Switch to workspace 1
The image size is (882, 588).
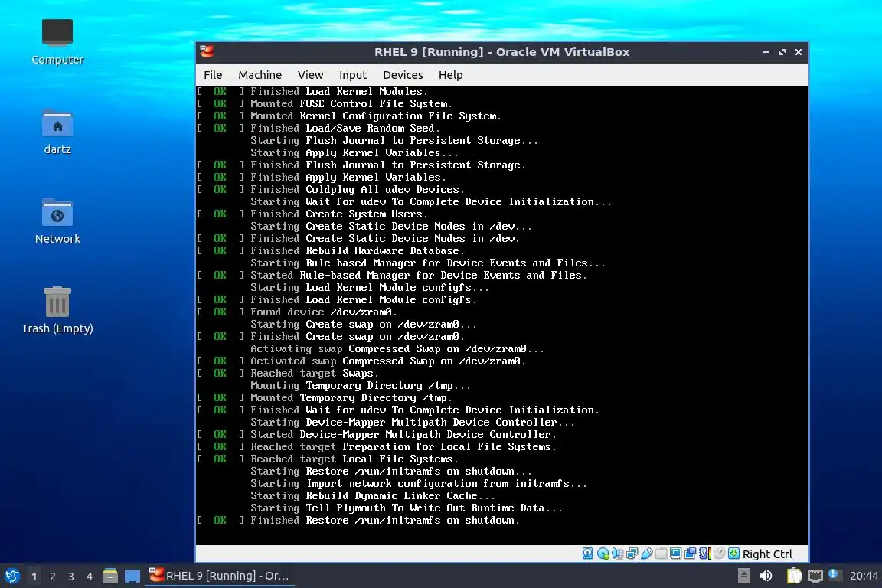point(34,577)
